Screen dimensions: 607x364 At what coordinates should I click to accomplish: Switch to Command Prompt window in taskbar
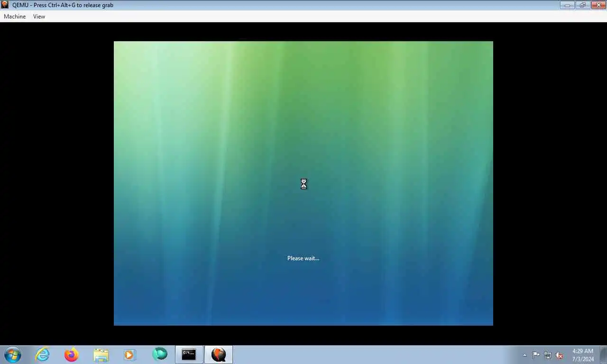tap(189, 355)
